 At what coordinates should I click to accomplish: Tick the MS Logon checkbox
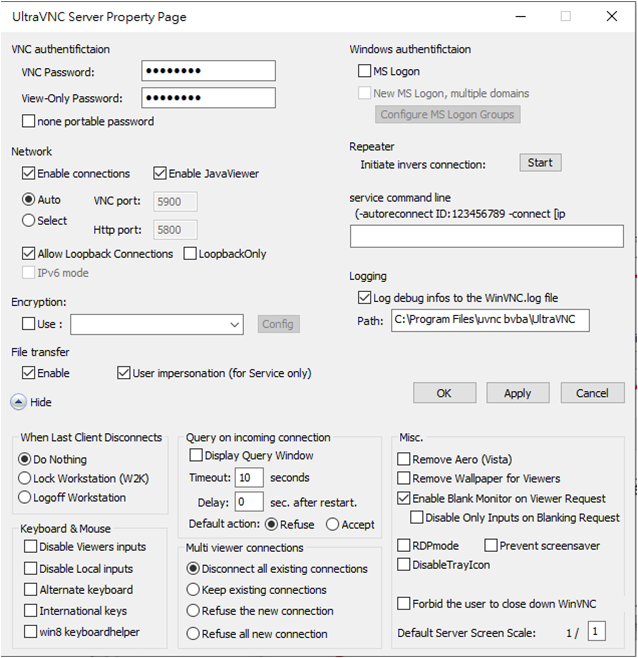click(364, 70)
